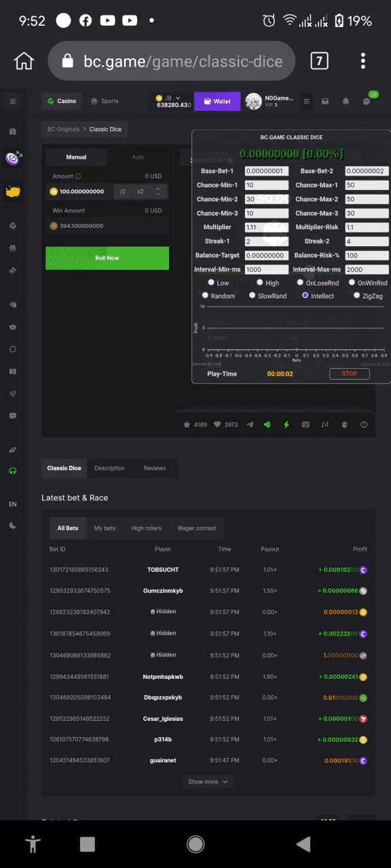Switch to Wager contest tab

click(x=197, y=528)
